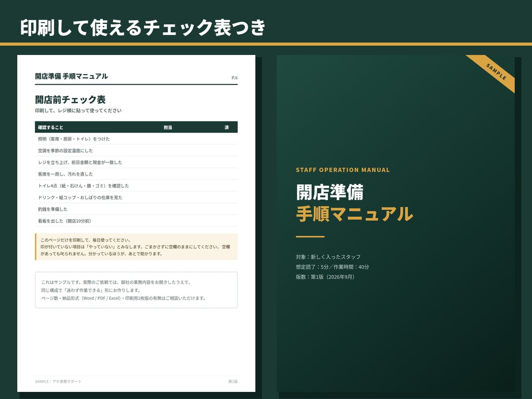
Task: Click the cover title 開店準備
Action: click(330, 192)
